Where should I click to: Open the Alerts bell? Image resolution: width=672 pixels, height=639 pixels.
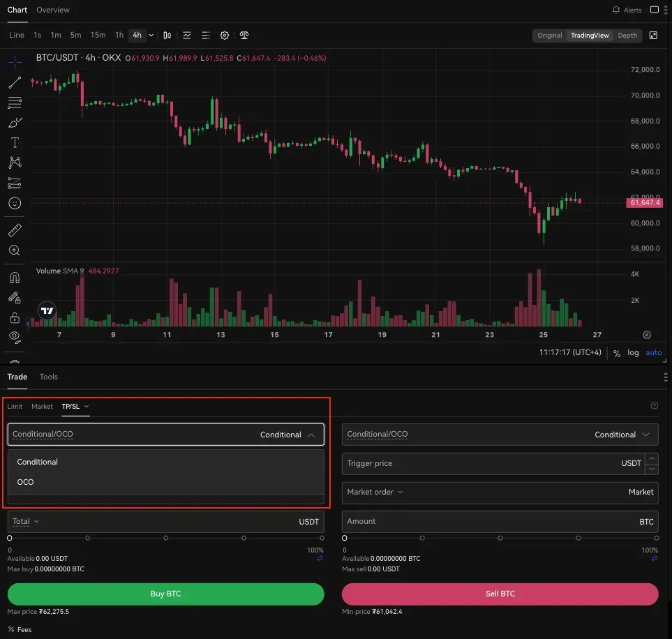pos(627,10)
